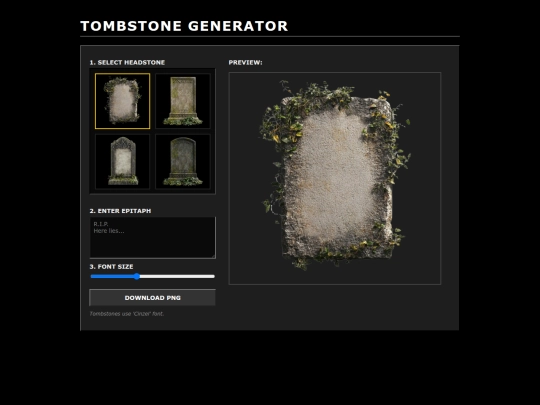
Task: Click the 'Tombstones use Cinzel font' note
Action: click(127, 314)
